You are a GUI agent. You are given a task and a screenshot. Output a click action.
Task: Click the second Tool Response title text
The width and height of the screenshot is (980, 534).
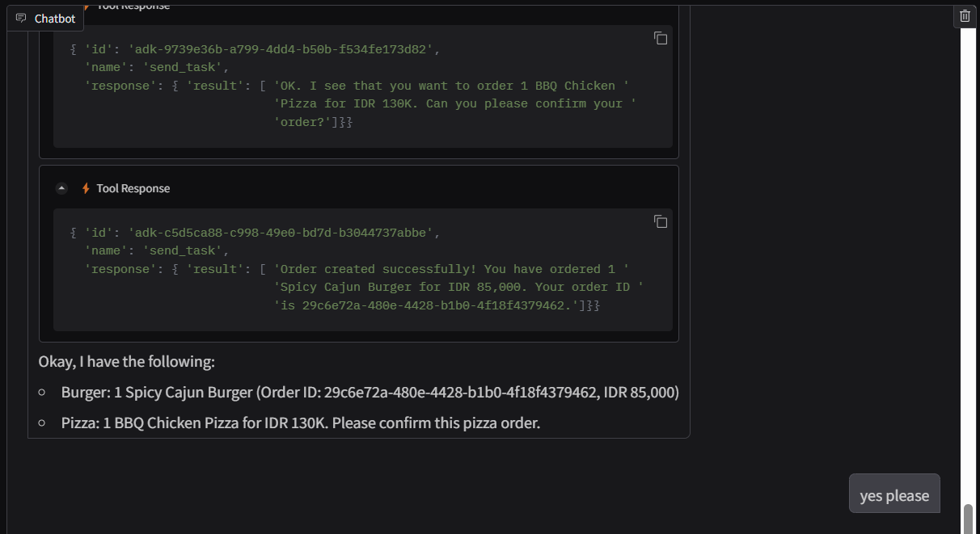(133, 188)
